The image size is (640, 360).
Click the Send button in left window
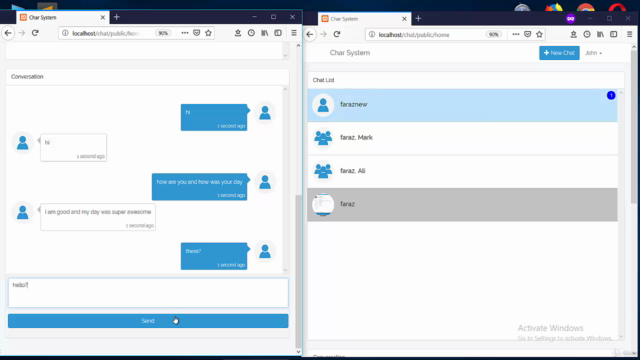pyautogui.click(x=148, y=321)
